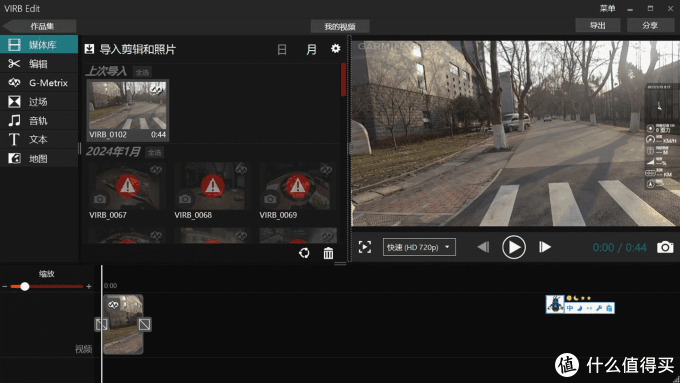Open the 媒体库 media library tab
The width and height of the screenshot is (680, 383).
(x=39, y=45)
